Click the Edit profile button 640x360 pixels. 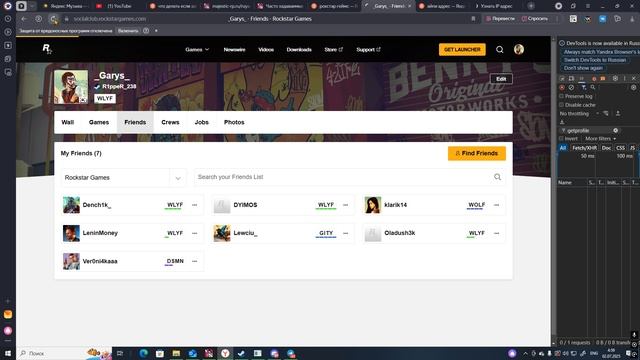coord(501,79)
